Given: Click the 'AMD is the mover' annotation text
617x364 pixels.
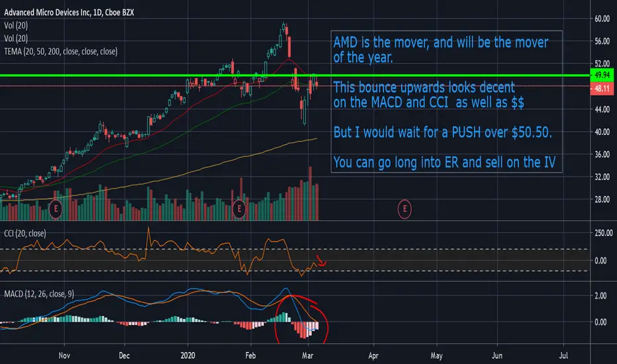Looking at the screenshot, I should tap(441, 50).
